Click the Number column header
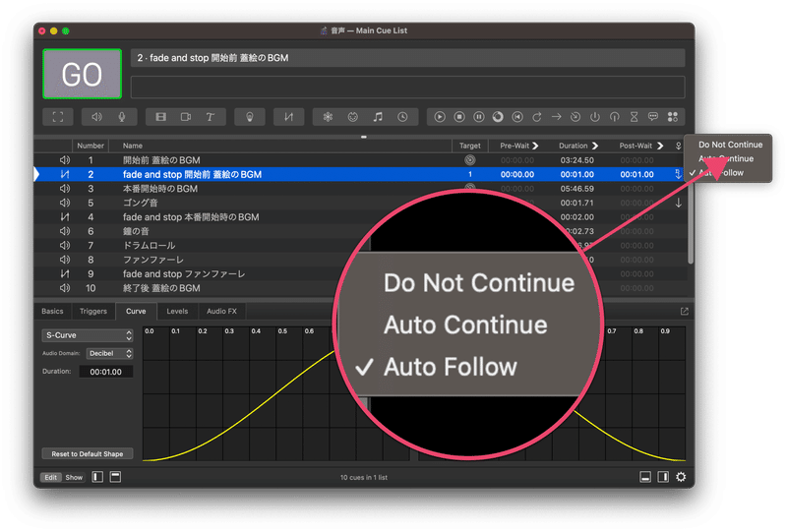787x532 pixels. pyautogui.click(x=91, y=146)
